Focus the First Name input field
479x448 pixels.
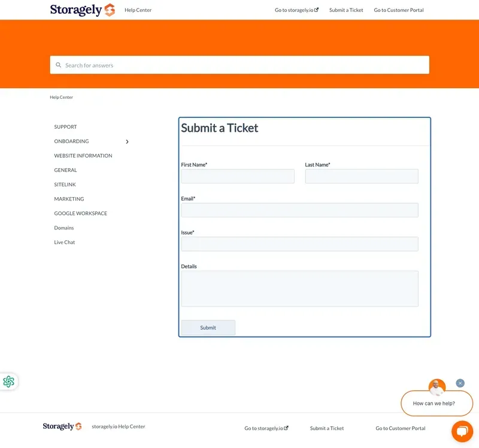click(x=238, y=176)
